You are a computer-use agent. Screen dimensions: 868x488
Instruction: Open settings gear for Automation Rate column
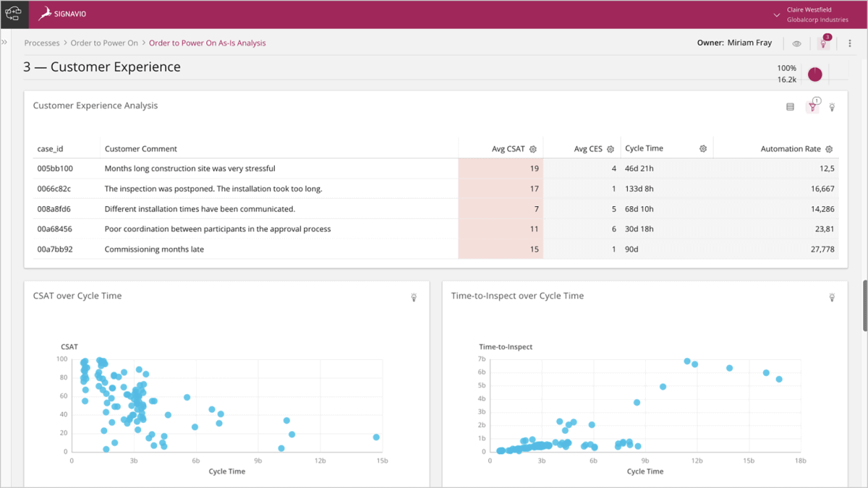pos(829,148)
